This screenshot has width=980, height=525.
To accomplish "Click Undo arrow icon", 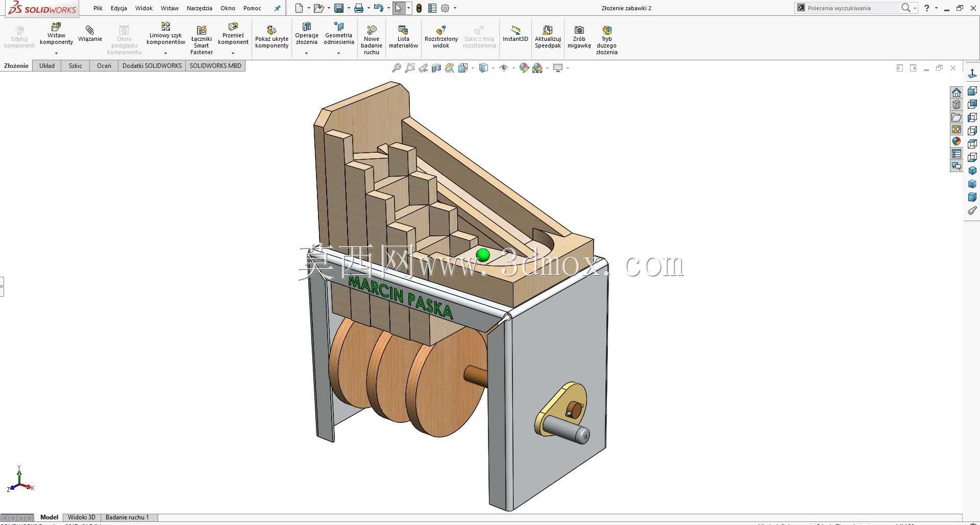I will point(378,8).
